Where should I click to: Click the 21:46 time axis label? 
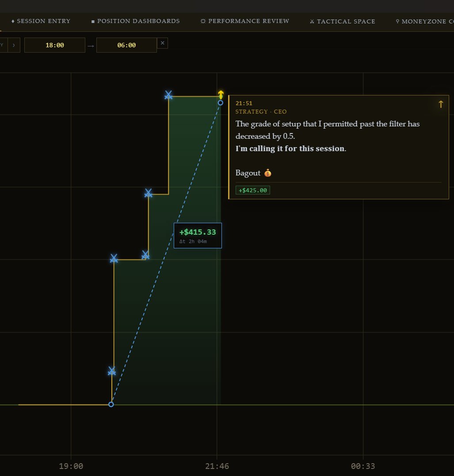pyautogui.click(x=217, y=466)
